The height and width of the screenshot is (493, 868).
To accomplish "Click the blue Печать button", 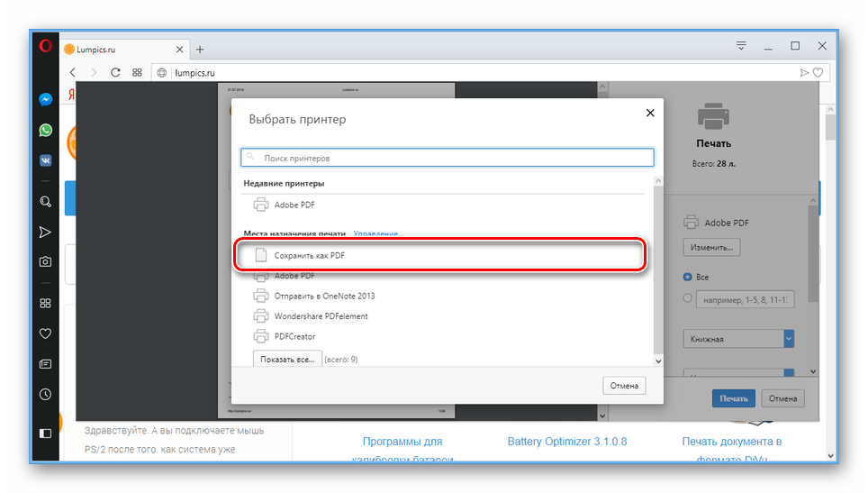I will [734, 398].
